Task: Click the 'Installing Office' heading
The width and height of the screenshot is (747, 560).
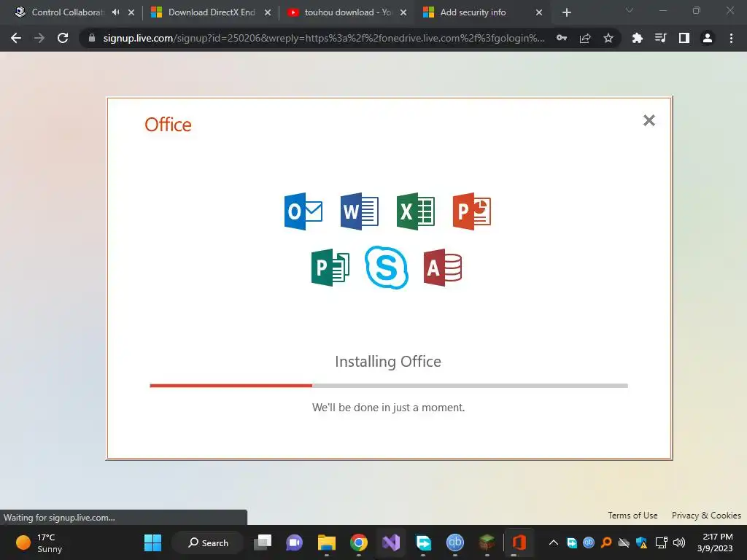Action: click(388, 362)
